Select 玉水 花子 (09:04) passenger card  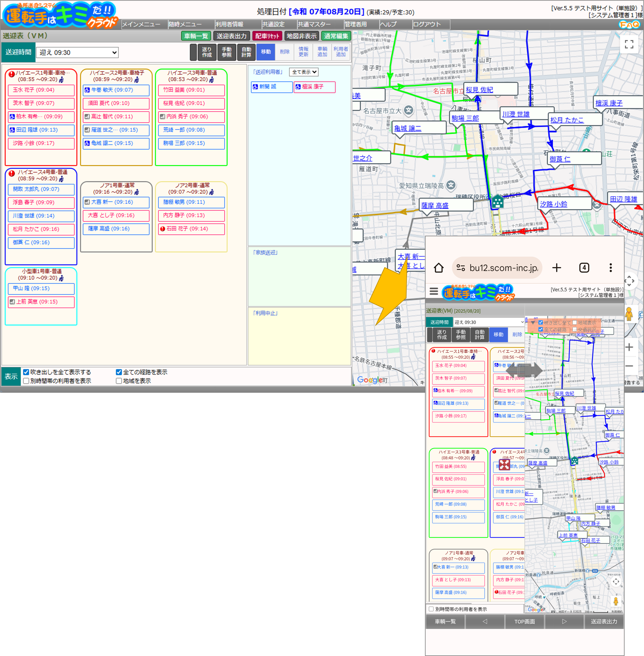tap(41, 90)
